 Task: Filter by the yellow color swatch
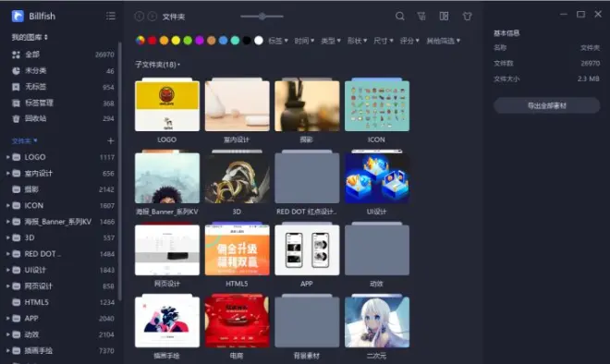click(176, 41)
